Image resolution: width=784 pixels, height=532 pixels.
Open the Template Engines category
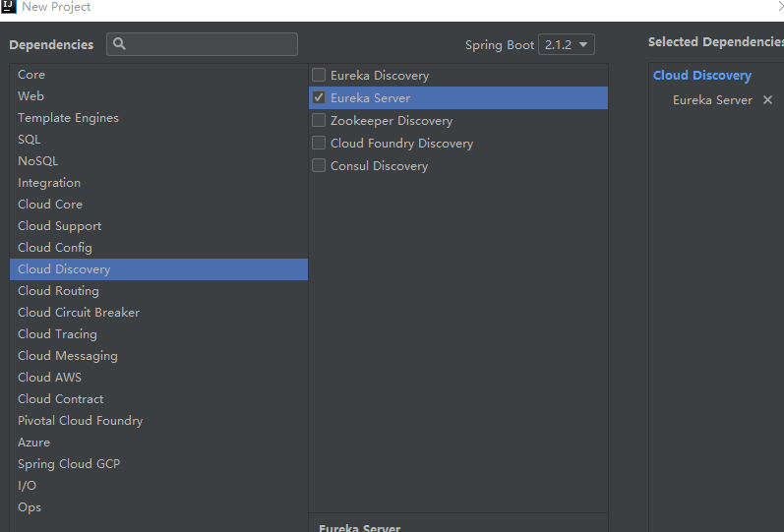(x=68, y=118)
